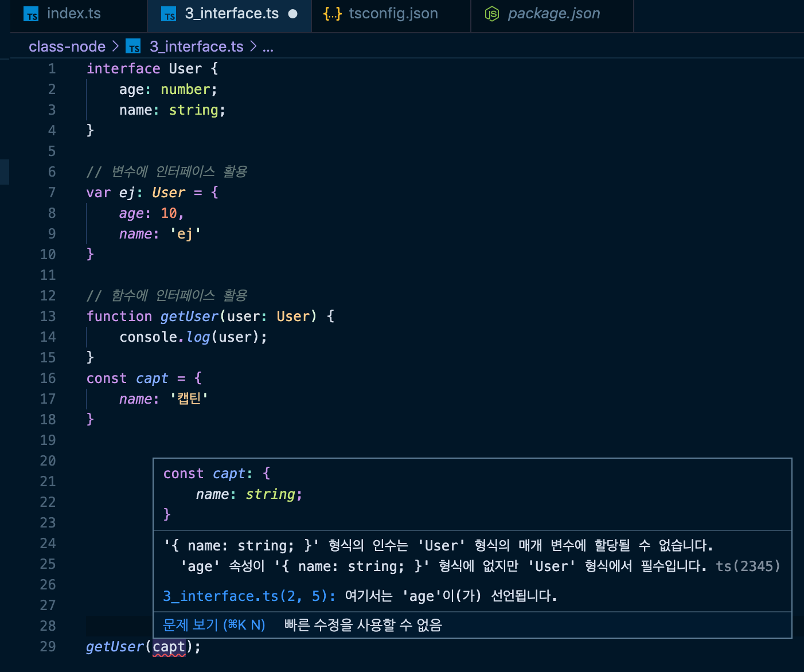Click 'User' type annotation on line 7
The image size is (804, 672).
pos(169,193)
